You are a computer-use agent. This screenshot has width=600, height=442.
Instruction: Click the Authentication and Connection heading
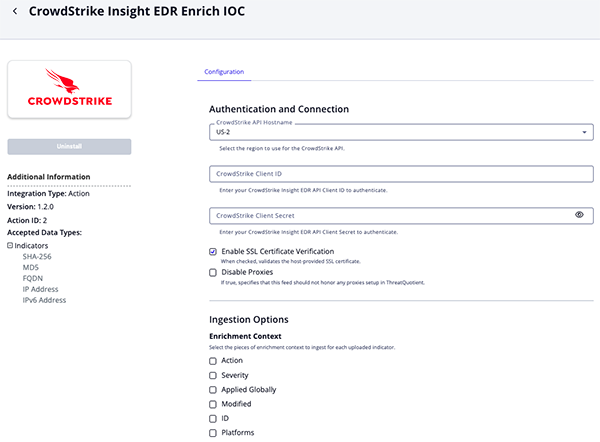click(x=279, y=109)
